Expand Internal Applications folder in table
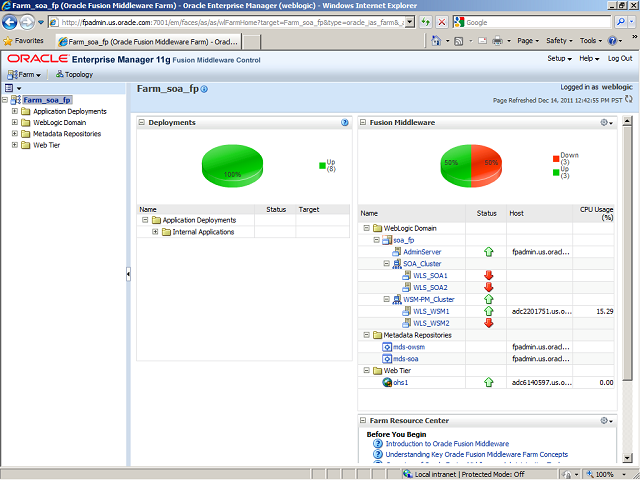Image resolution: width=640 pixels, height=480 pixels. click(x=155, y=232)
